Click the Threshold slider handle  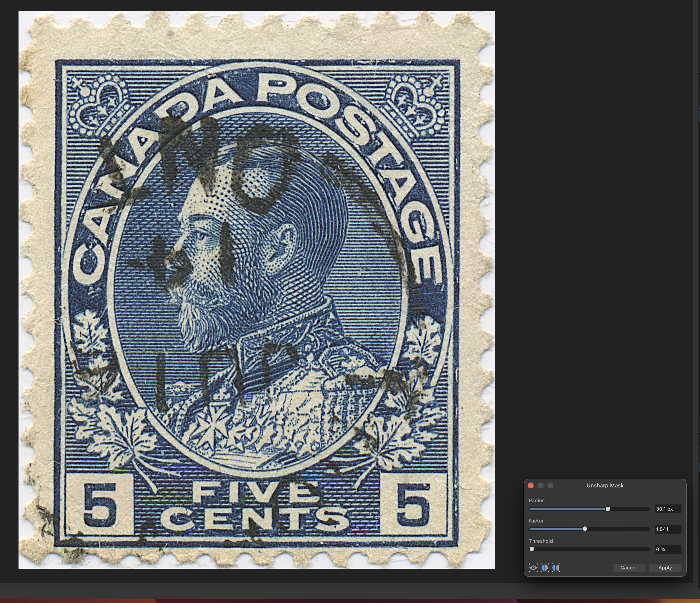[532, 549]
